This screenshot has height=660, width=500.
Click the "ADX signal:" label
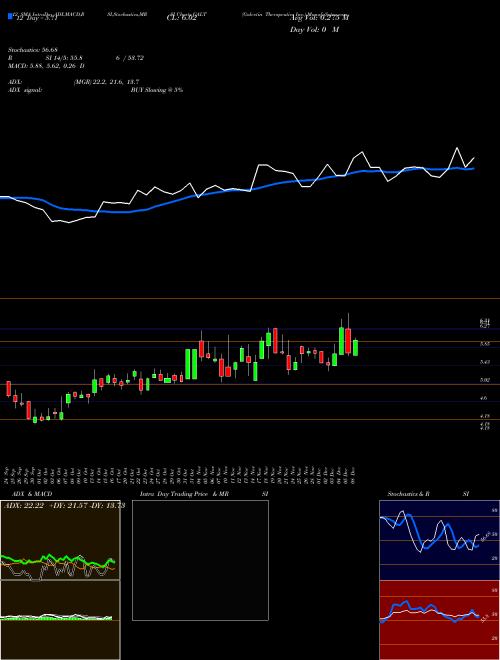click(x=25, y=90)
